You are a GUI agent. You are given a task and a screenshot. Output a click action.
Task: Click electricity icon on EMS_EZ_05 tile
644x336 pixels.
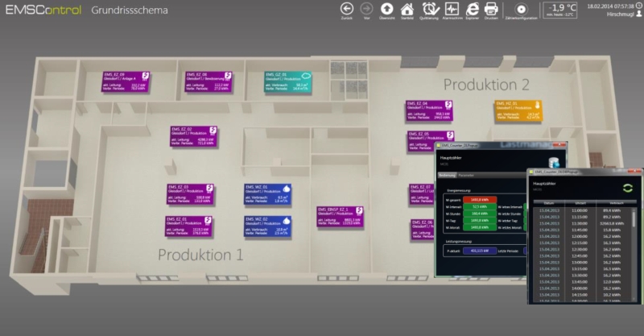[x=450, y=135]
